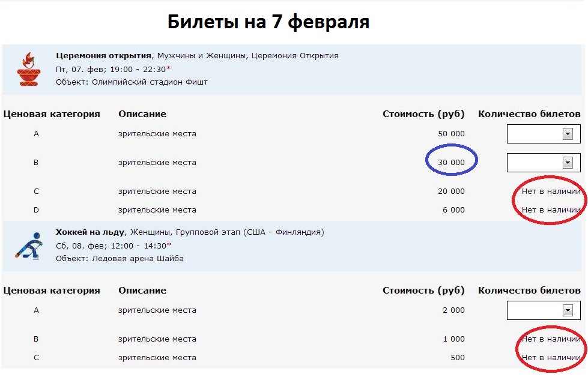Image resolution: width=588 pixels, height=380 pixels.
Task: Click 'Нет в наличии' for hockey category B
Action: pos(551,339)
